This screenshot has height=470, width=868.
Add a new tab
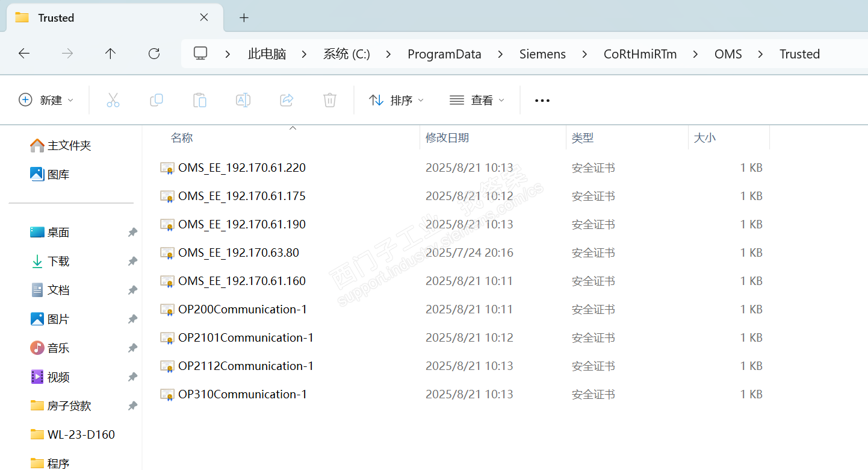pos(244,17)
